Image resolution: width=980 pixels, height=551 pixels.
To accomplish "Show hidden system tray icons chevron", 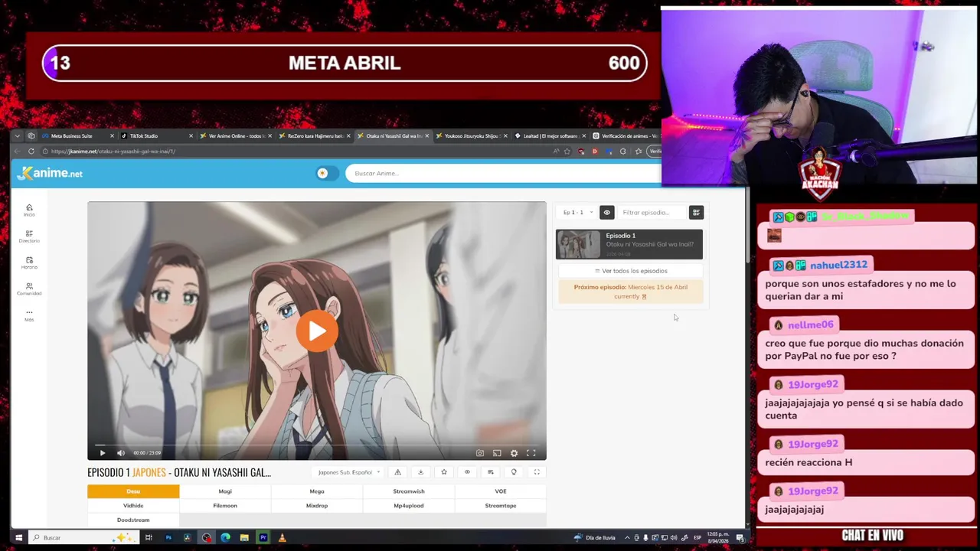I will click(627, 538).
